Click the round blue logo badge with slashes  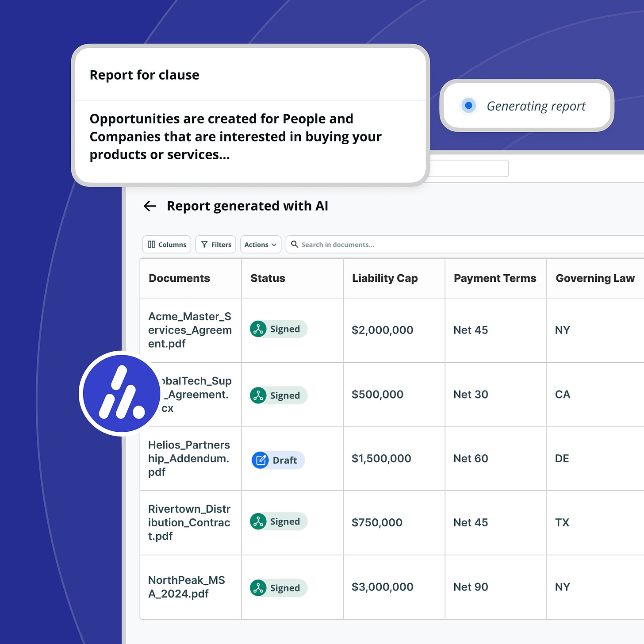[x=122, y=394]
